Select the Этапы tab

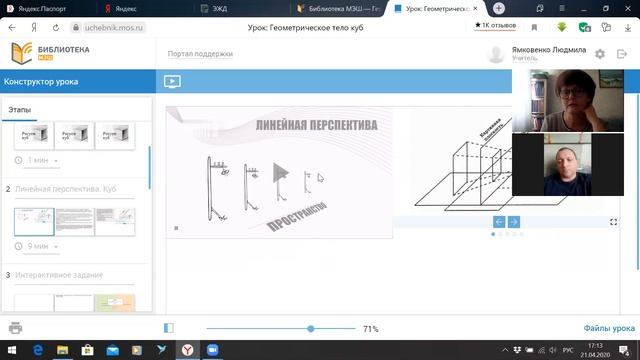coord(20,110)
